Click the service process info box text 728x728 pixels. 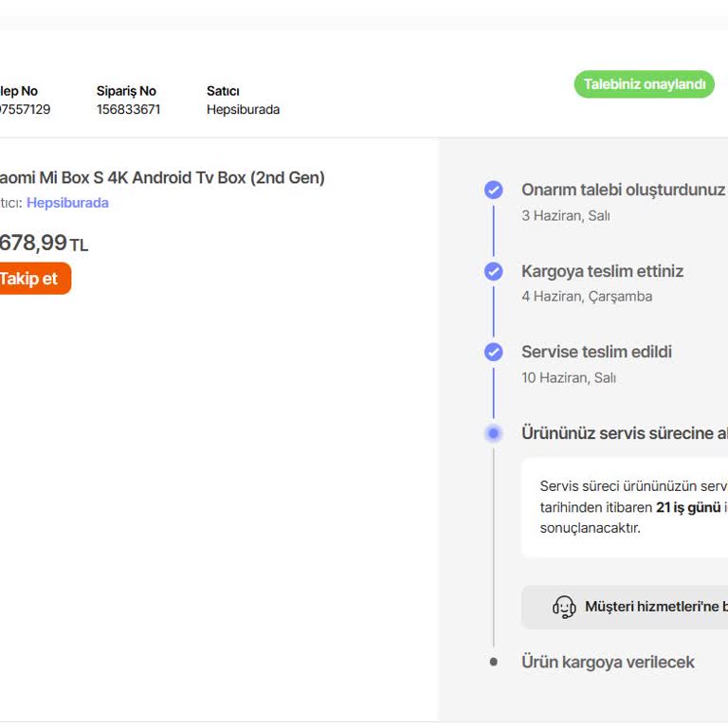click(626, 507)
